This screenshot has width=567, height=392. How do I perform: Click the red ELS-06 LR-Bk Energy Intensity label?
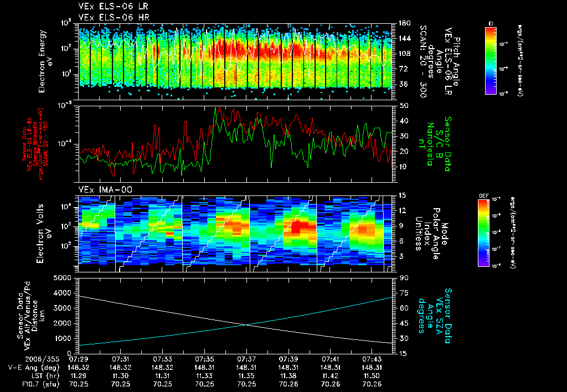coord(35,143)
